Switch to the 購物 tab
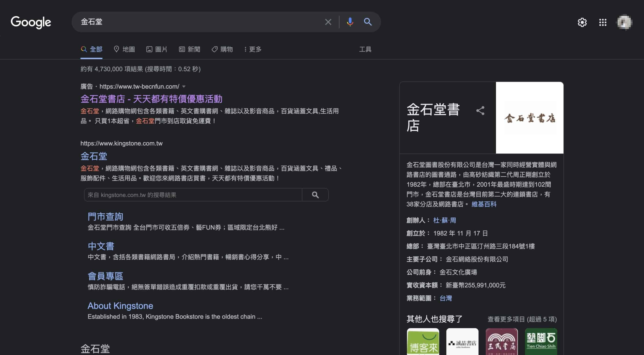644x355 pixels. [222, 49]
